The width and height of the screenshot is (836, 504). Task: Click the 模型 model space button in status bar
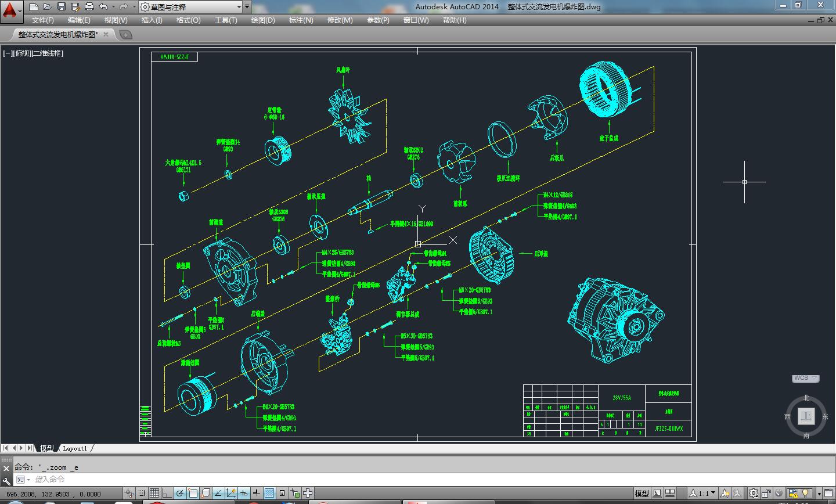(x=642, y=494)
